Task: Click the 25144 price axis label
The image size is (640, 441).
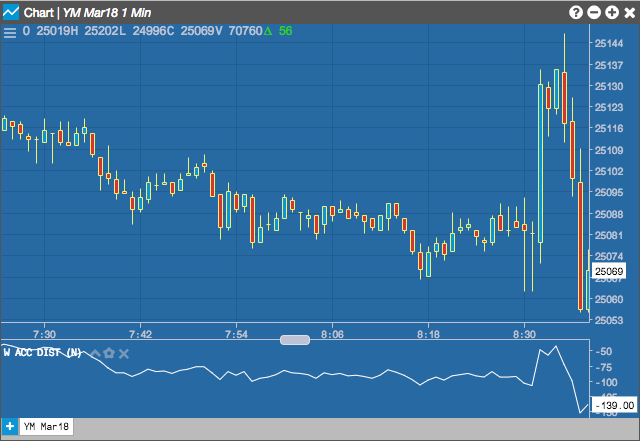Action: coord(609,43)
